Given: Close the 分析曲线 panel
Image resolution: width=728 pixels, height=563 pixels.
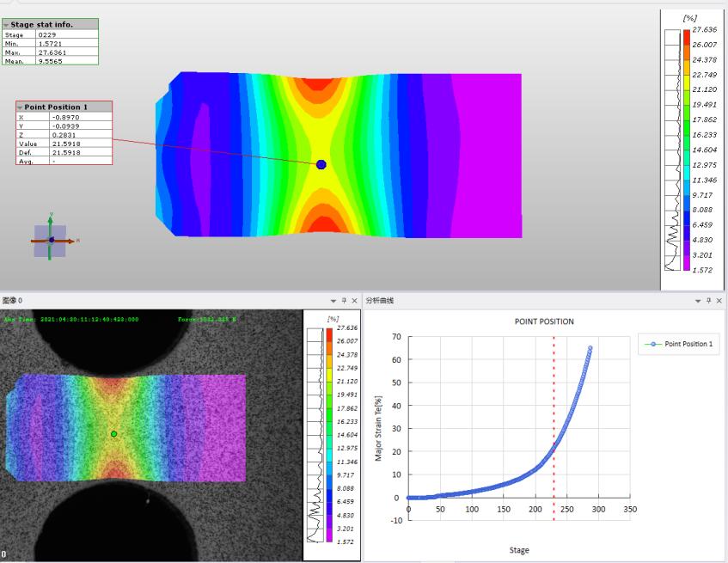Looking at the screenshot, I should [719, 301].
